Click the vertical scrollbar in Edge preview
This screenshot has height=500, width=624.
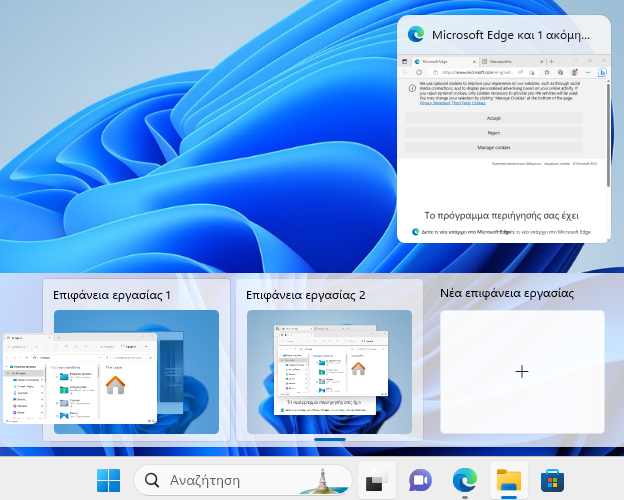[x=608, y=135]
